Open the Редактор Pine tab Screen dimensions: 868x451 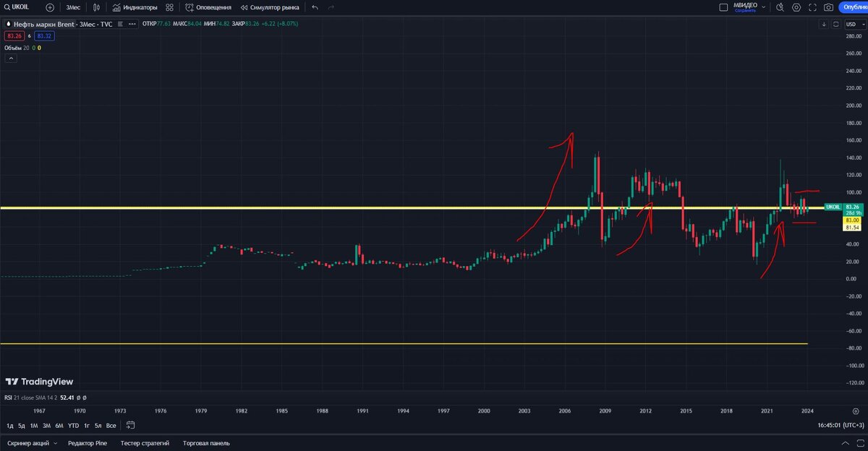click(86, 442)
